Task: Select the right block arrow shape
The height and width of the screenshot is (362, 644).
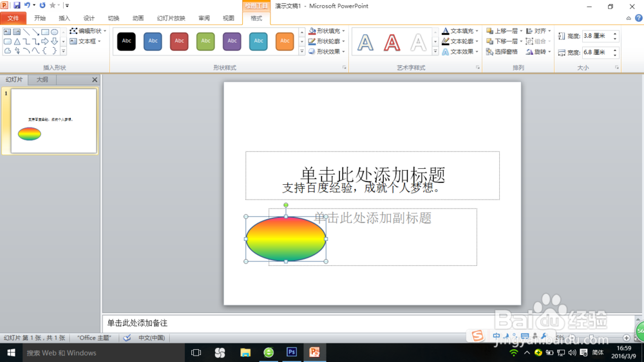Action: pos(45,41)
